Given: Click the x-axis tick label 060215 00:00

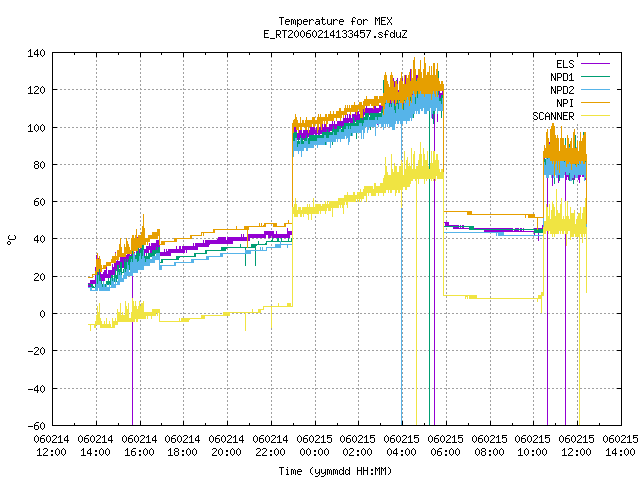Looking at the screenshot, I should (314, 446).
